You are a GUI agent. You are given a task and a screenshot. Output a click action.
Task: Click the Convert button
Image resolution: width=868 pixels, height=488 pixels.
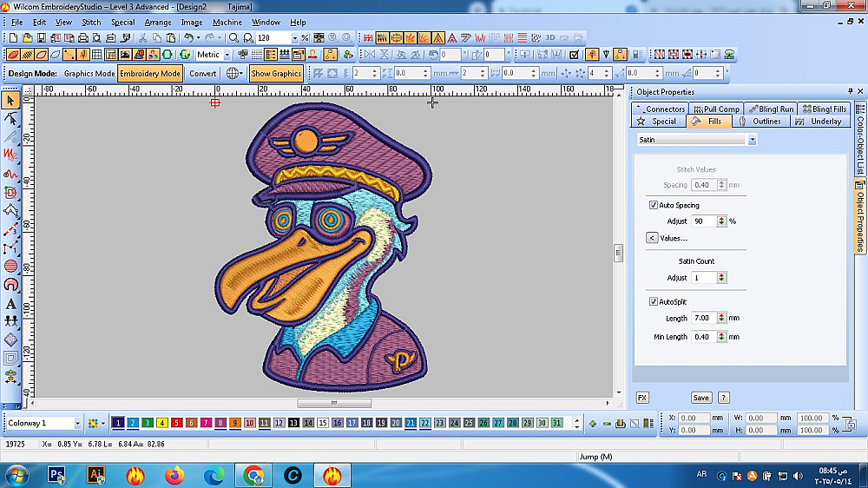[203, 74]
